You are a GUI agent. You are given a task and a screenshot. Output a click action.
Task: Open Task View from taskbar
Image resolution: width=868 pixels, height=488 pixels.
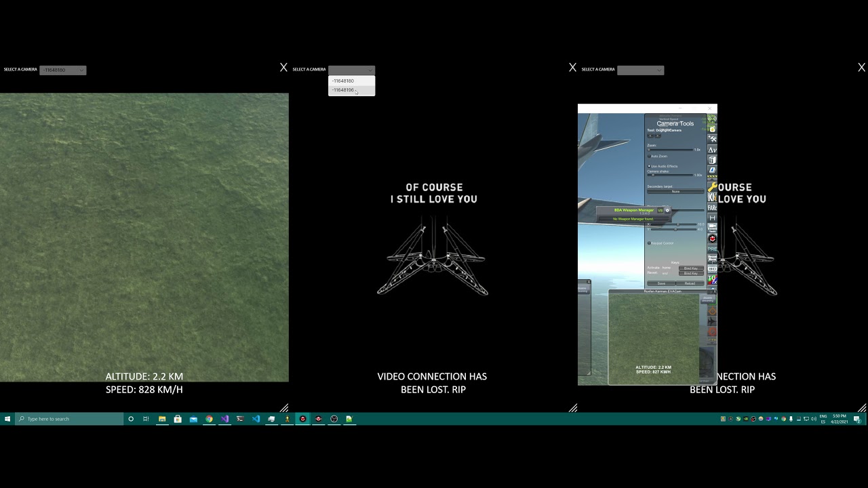pyautogui.click(x=146, y=419)
